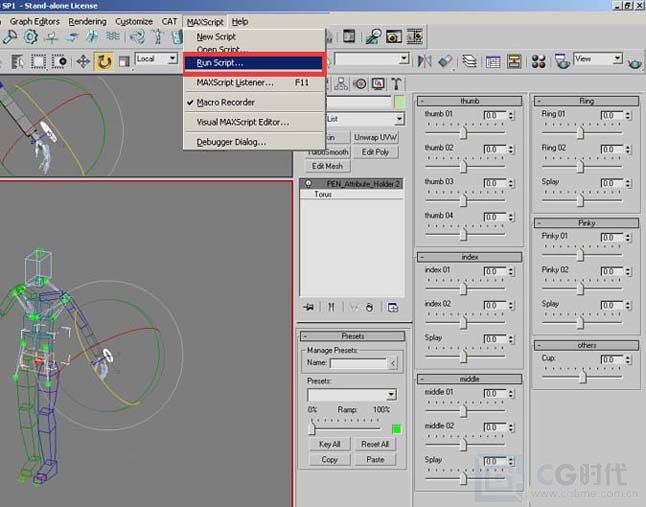Image resolution: width=646 pixels, height=507 pixels.
Task: Collapse the thumb rollout
Action: [x=469, y=101]
